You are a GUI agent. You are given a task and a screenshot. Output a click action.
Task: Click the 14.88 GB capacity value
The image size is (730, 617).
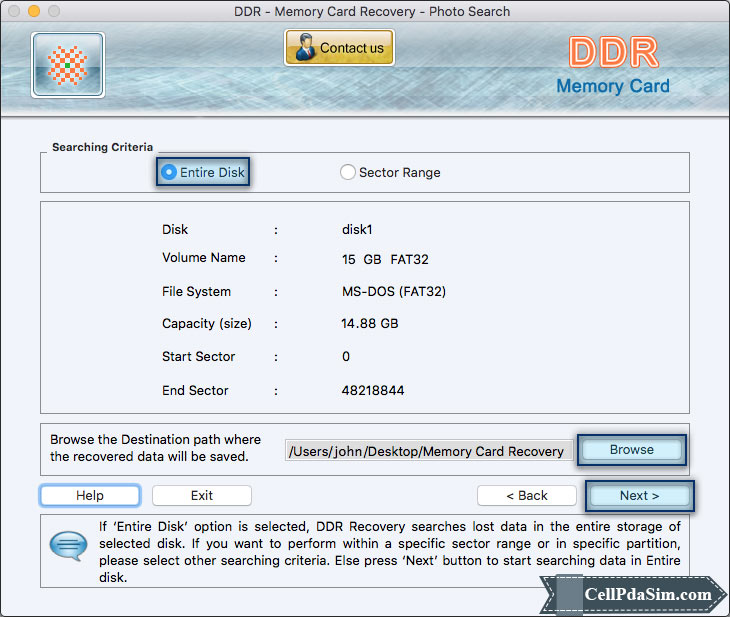370,324
